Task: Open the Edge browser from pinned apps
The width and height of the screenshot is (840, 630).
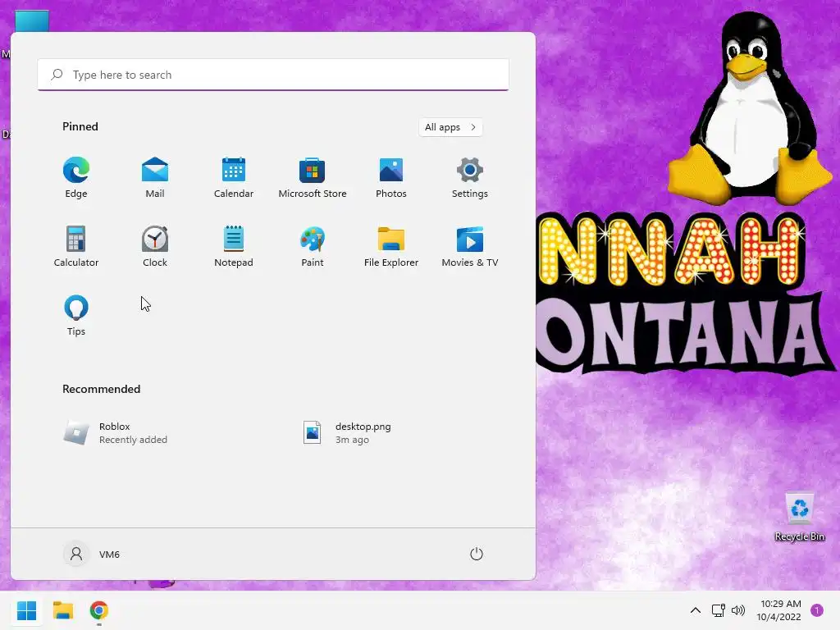Action: point(76,178)
